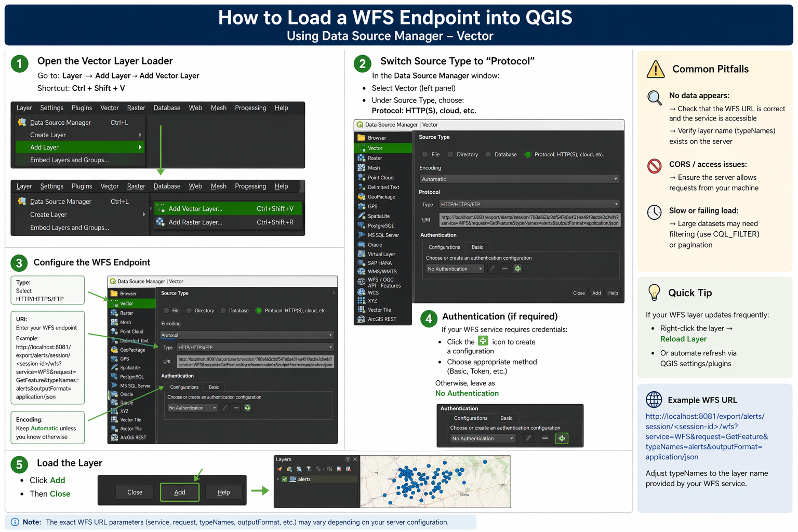798x532 pixels.
Task: Open Point Cloud in the Step 2 list
Action: (383, 178)
